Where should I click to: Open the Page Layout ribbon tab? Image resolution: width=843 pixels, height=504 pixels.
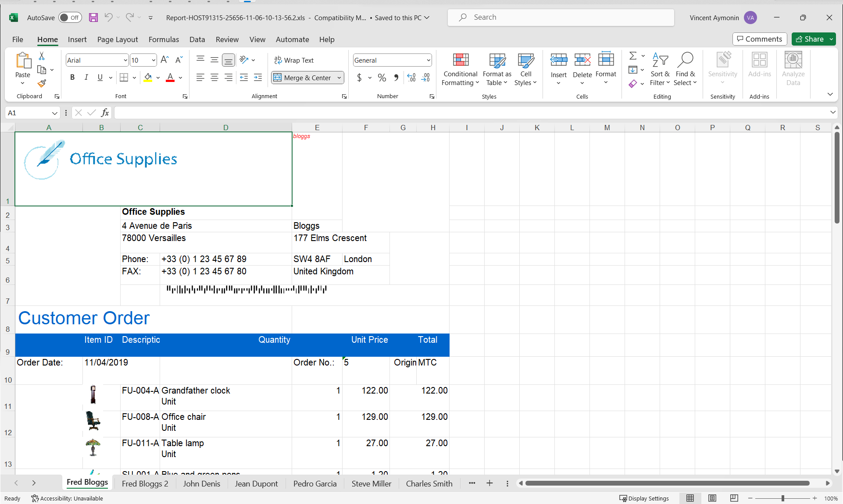[x=118, y=39]
